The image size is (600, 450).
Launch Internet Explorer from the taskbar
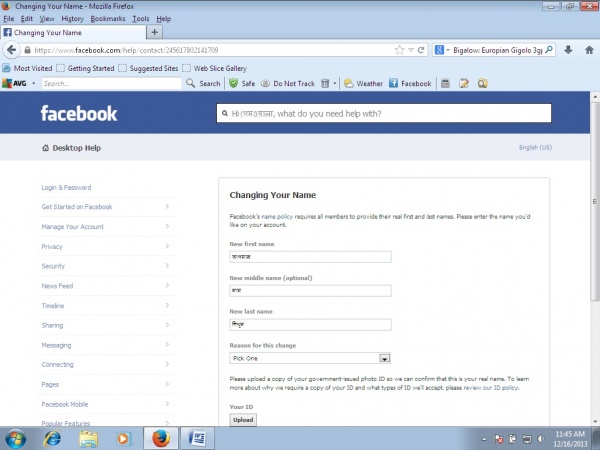click(52, 439)
